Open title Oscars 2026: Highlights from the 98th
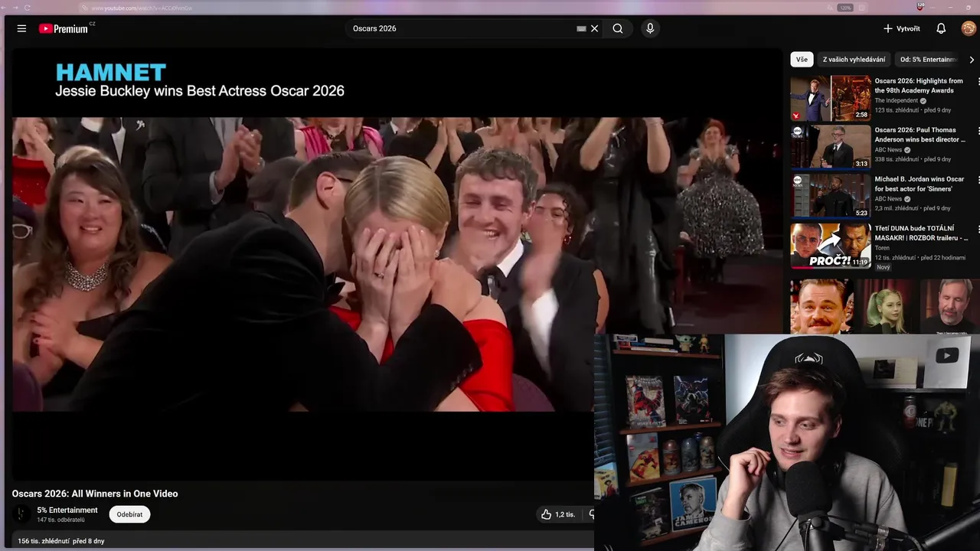Viewport: 980px width, 551px height. pyautogui.click(x=919, y=86)
